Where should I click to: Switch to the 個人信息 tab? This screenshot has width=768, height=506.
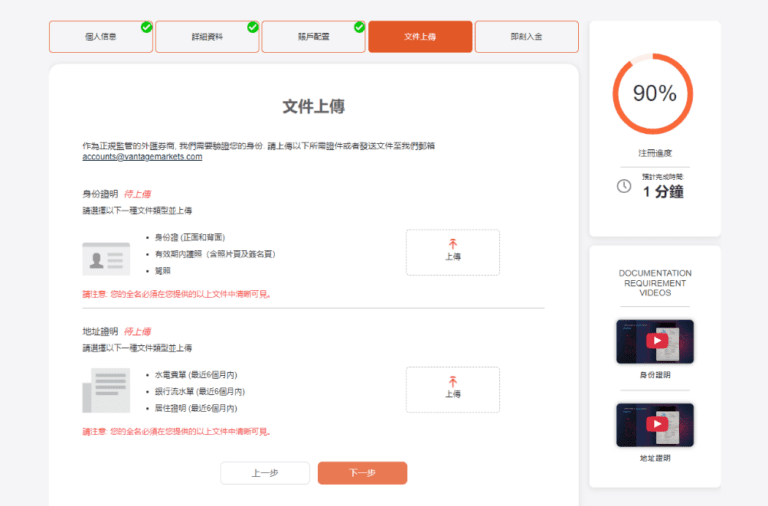100,37
